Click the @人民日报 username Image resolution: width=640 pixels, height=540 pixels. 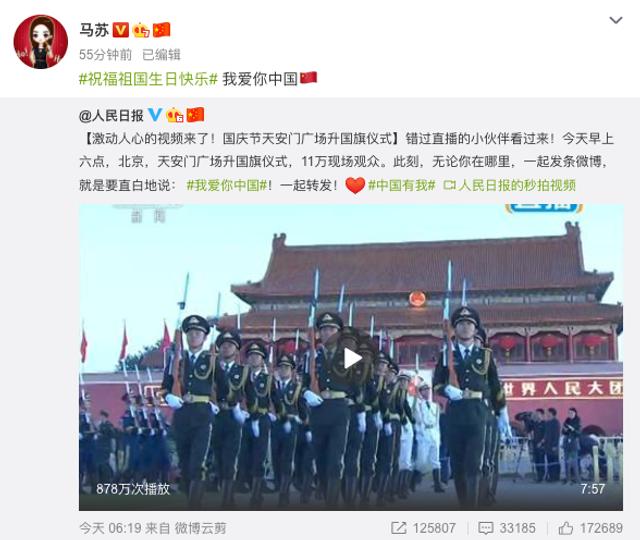111,116
